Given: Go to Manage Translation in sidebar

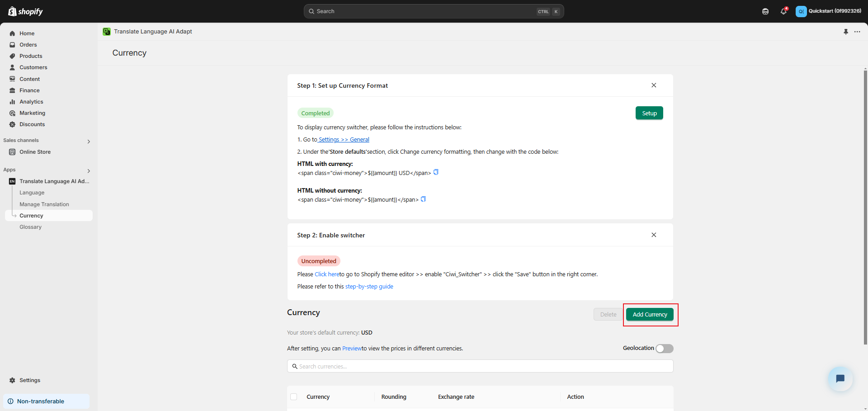Looking at the screenshot, I should [x=44, y=204].
